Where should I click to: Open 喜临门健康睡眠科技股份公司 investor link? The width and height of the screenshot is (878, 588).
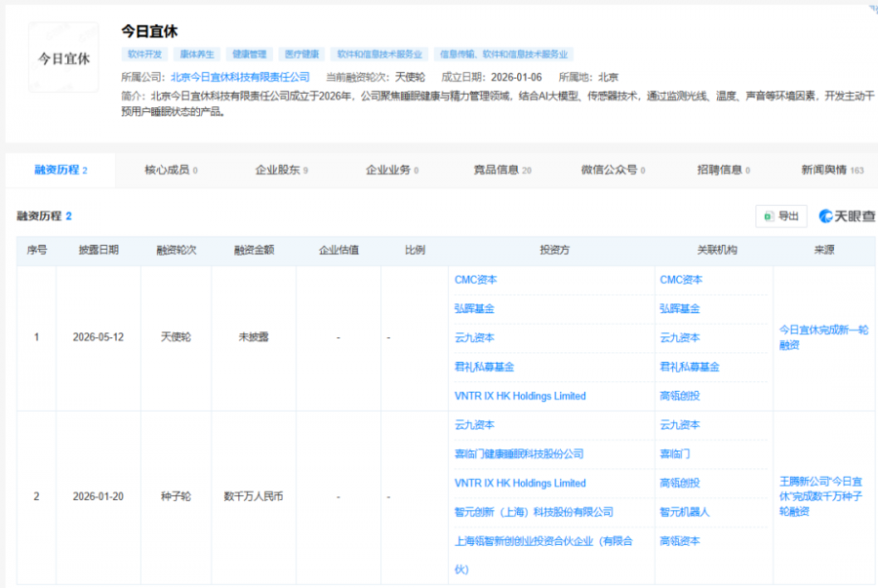tap(519, 454)
